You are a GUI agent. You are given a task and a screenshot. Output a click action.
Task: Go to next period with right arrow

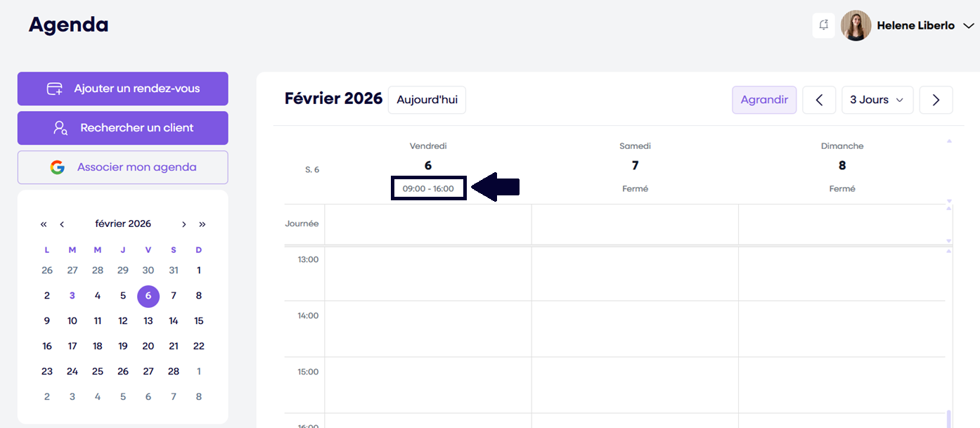pos(936,99)
